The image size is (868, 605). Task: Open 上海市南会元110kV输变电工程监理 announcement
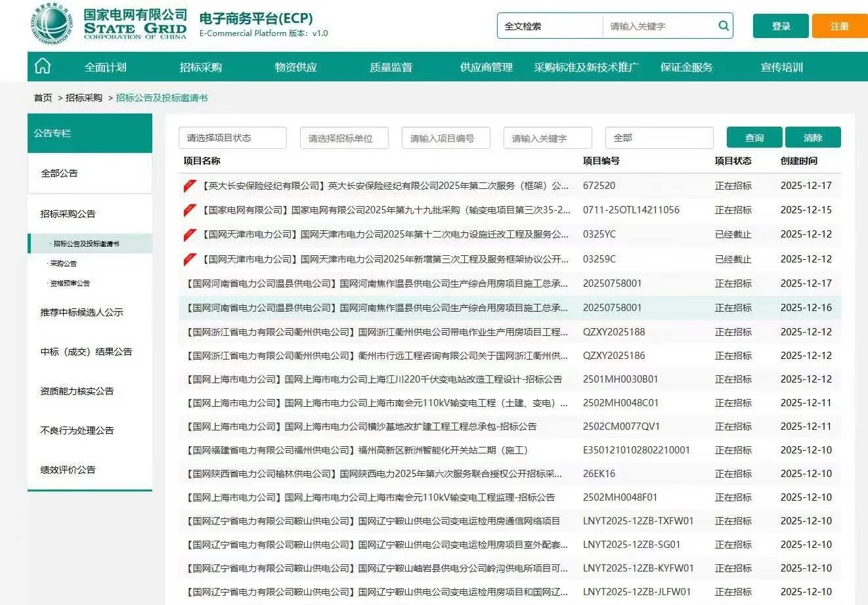[370, 497]
